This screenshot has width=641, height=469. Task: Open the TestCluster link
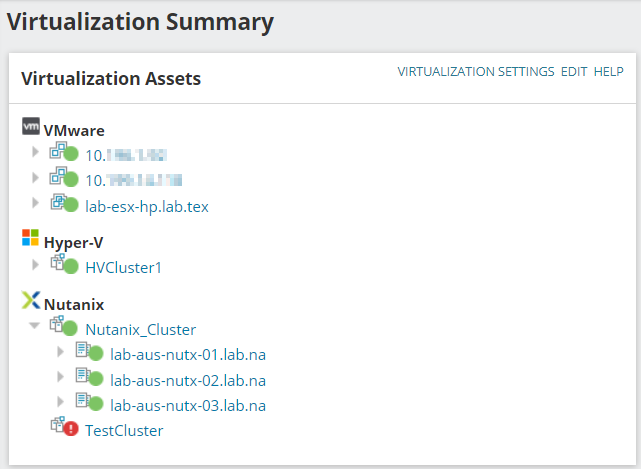[x=124, y=431]
